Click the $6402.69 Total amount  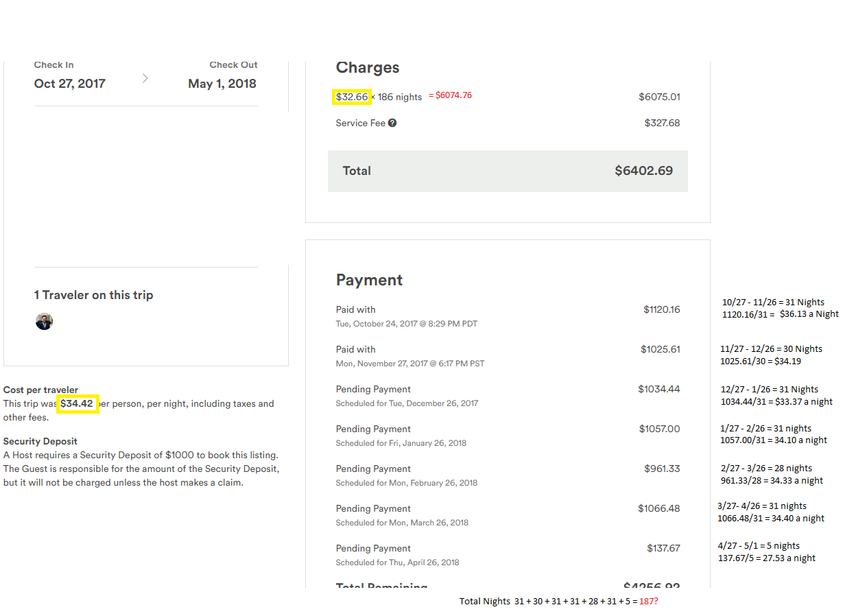[643, 171]
